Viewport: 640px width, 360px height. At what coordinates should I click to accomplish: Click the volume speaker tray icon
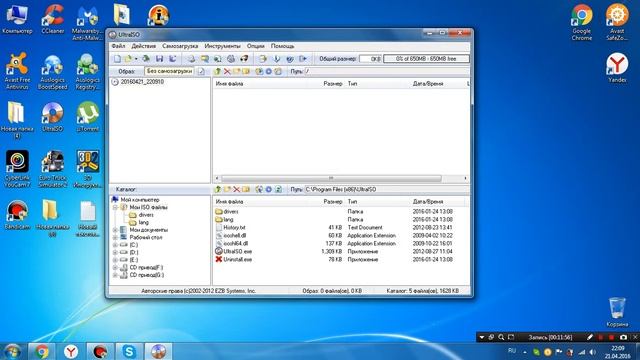pos(592,352)
